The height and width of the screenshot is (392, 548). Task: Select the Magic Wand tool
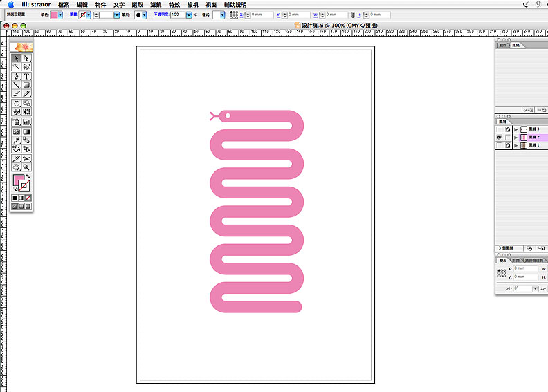pos(16,66)
